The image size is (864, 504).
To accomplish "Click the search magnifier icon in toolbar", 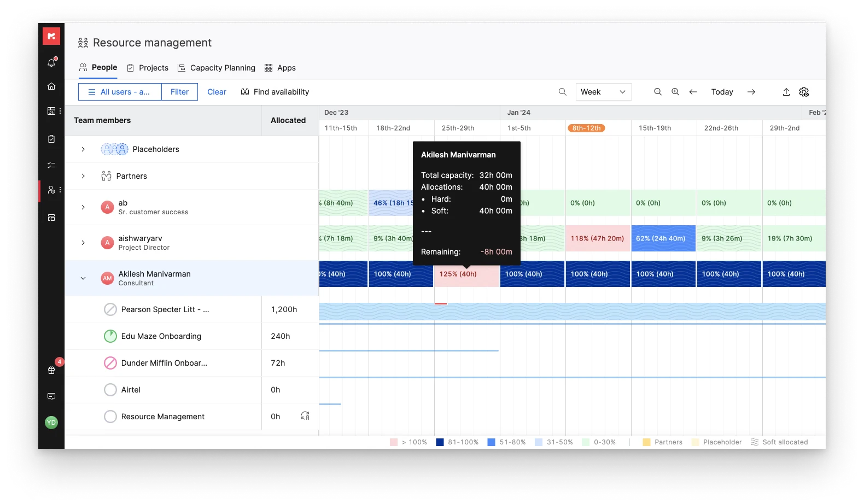I will point(562,92).
